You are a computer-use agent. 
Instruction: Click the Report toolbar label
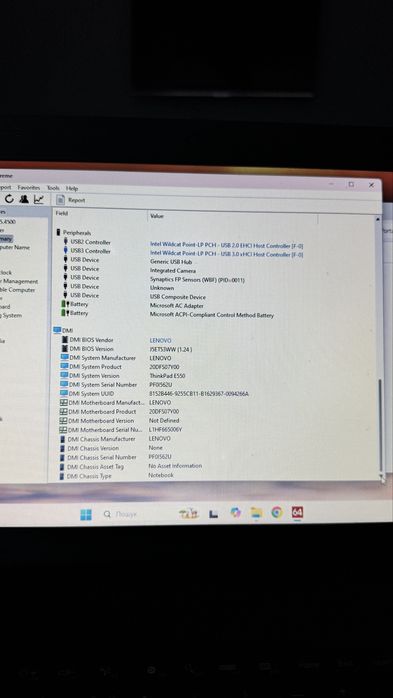click(x=77, y=200)
